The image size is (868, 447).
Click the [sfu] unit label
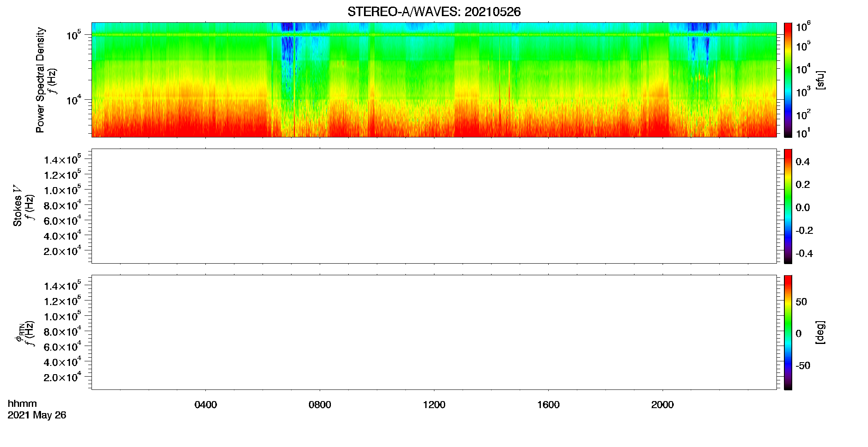coord(820,80)
